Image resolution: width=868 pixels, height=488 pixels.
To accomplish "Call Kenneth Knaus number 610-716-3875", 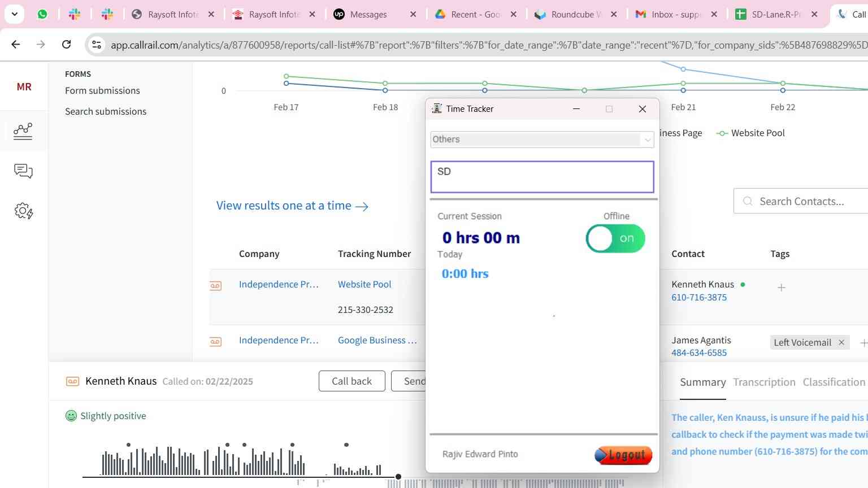I will (x=699, y=297).
